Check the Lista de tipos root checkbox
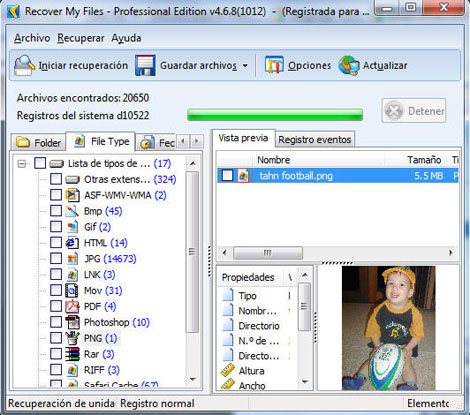Viewport: 470px width, 415px height. point(40,163)
